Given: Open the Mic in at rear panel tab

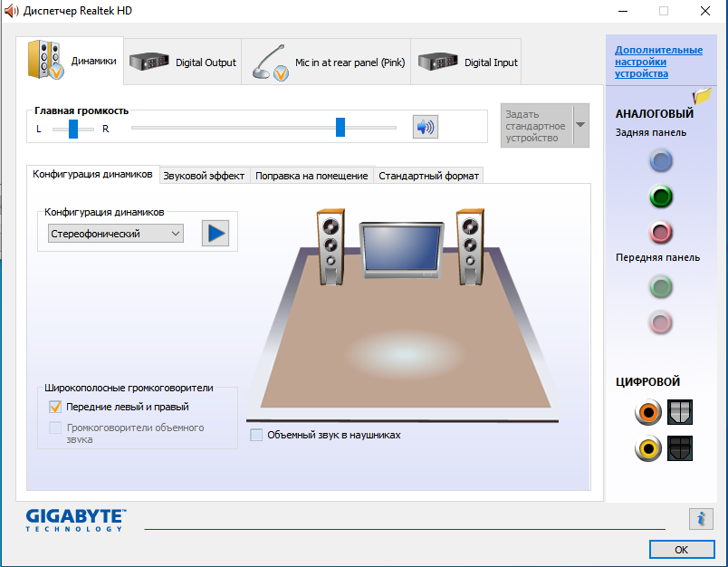Looking at the screenshot, I should [x=326, y=62].
